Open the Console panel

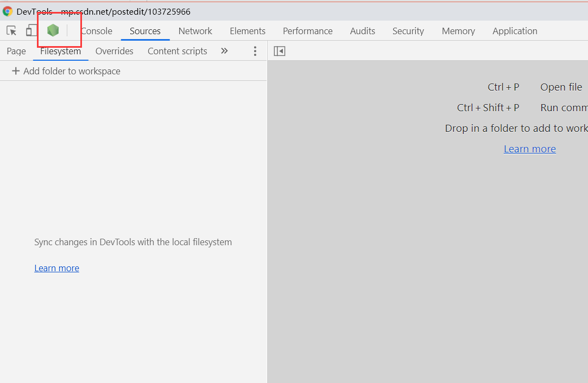(x=96, y=31)
